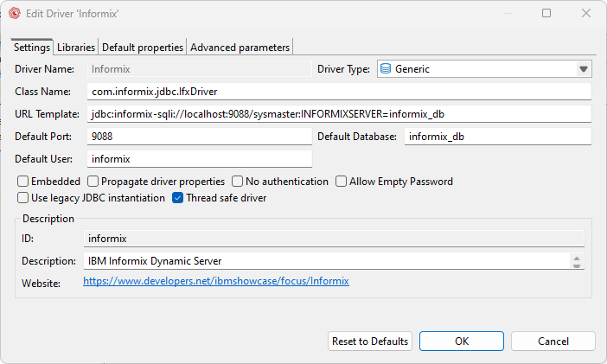This screenshot has width=607, height=364.
Task: Click the DBeaver icon in title bar
Action: tap(15, 13)
